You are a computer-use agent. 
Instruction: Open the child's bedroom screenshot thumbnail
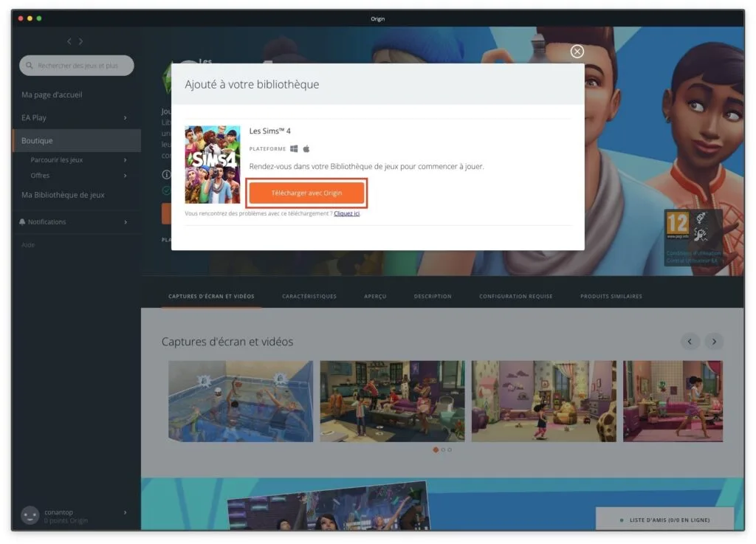pyautogui.click(x=544, y=401)
